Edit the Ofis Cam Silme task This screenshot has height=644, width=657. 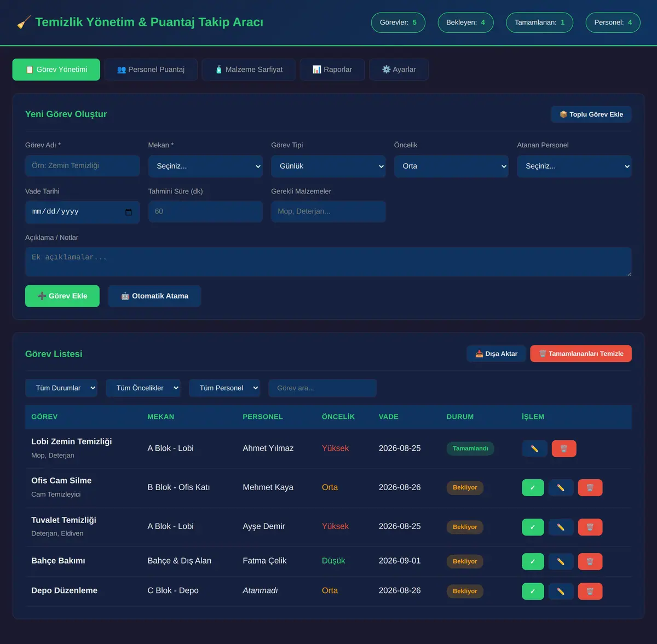click(561, 487)
